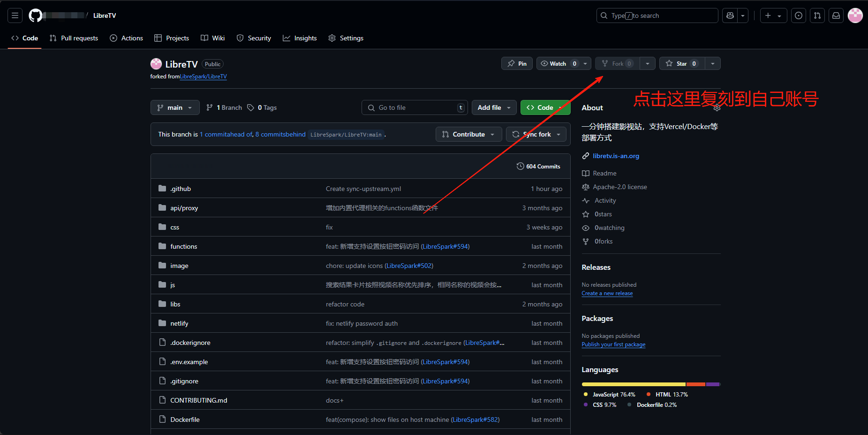Open the create new plus dropdown

(x=773, y=15)
